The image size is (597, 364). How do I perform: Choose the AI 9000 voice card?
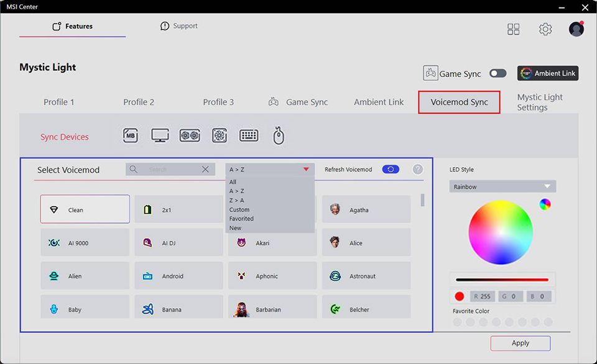coord(85,242)
